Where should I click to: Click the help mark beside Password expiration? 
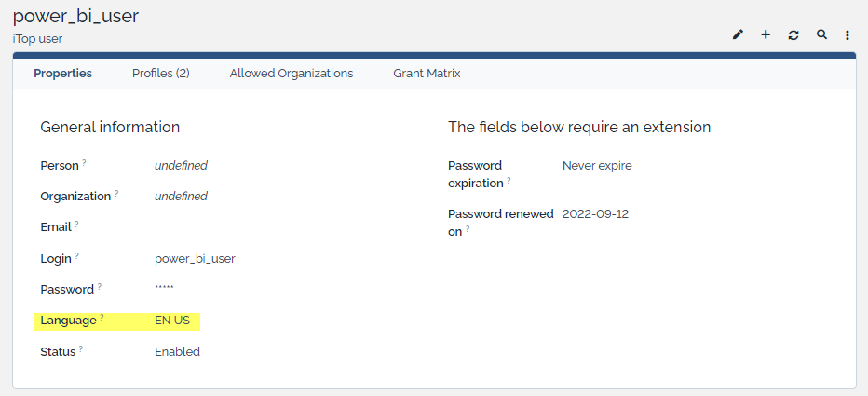(x=509, y=181)
